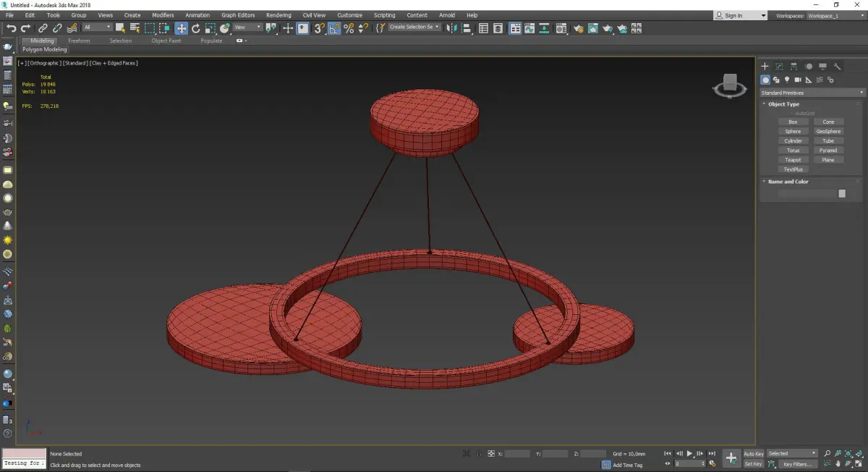Toggle Set Key animation mode
868x472 pixels.
click(753, 463)
